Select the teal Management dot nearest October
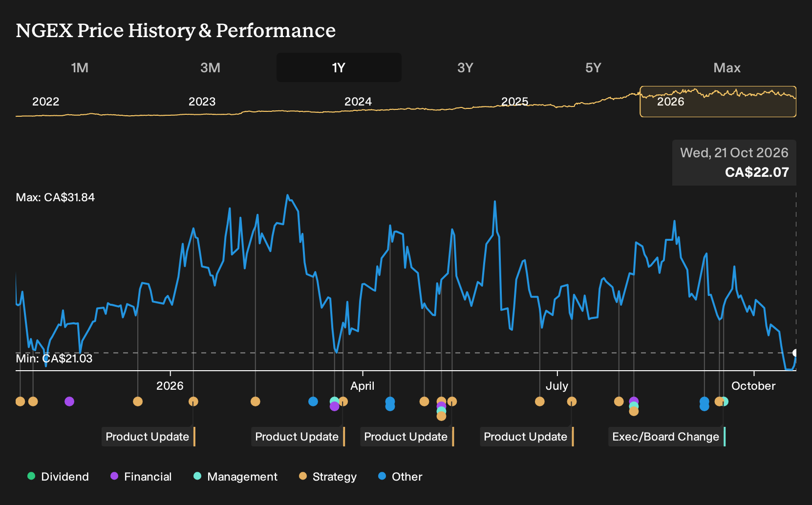 coord(724,401)
